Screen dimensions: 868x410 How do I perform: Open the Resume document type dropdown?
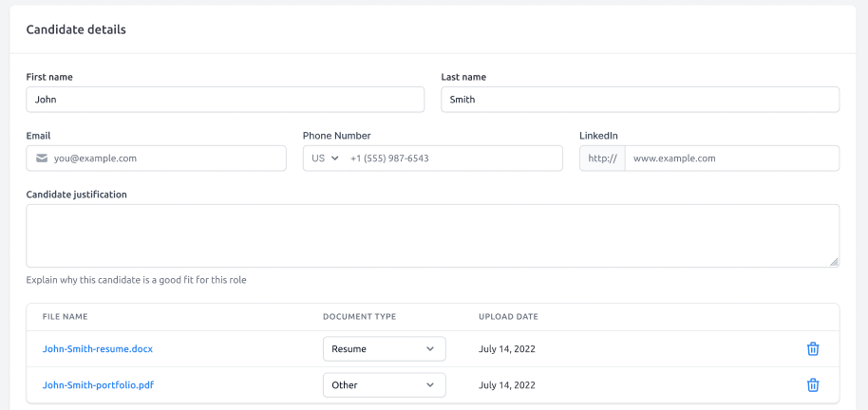pyautogui.click(x=384, y=349)
